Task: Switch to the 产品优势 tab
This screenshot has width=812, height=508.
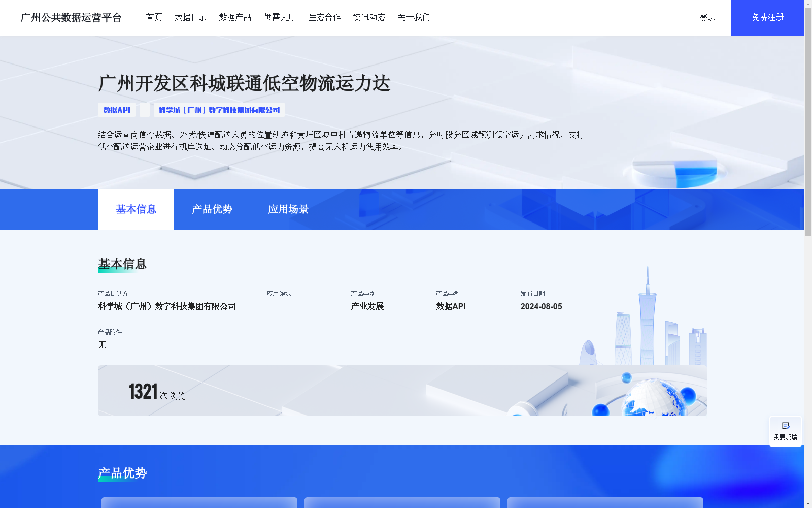Action: point(212,209)
